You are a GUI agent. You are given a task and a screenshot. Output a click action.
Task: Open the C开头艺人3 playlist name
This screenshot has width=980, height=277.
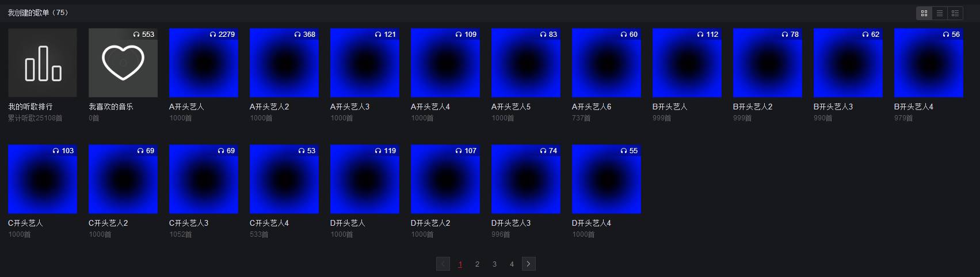189,223
